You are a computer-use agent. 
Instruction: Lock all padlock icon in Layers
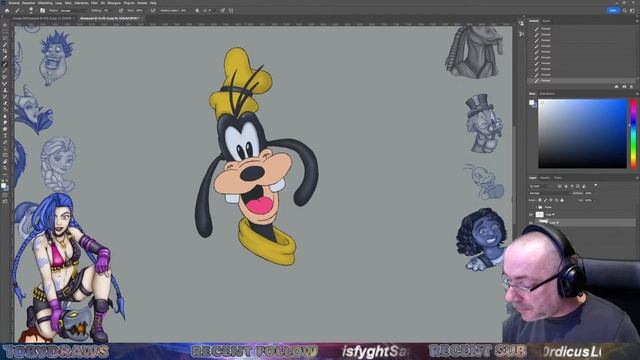[562, 200]
